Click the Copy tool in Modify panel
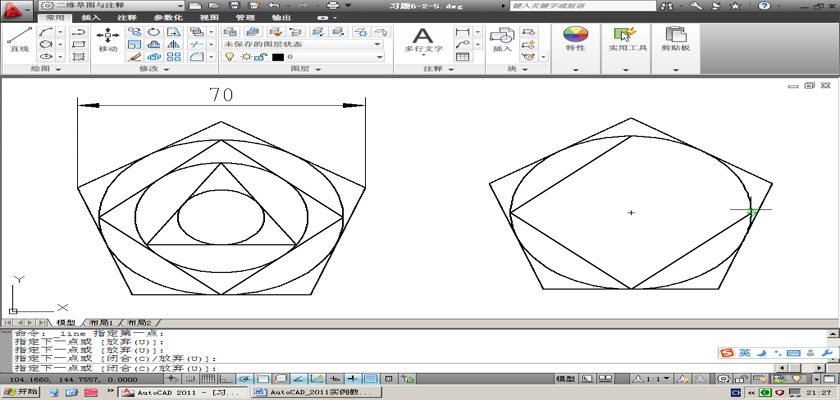Image resolution: width=840 pixels, height=400 pixels. tap(134, 32)
